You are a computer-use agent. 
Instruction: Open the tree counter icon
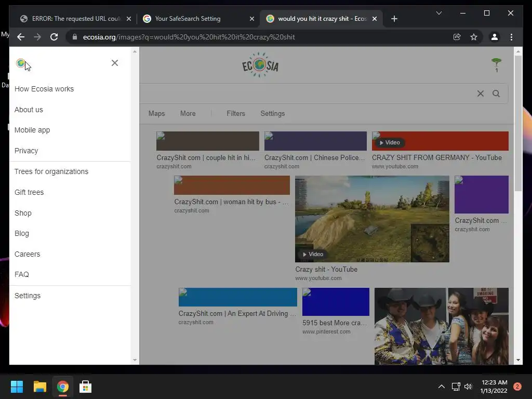(x=496, y=65)
